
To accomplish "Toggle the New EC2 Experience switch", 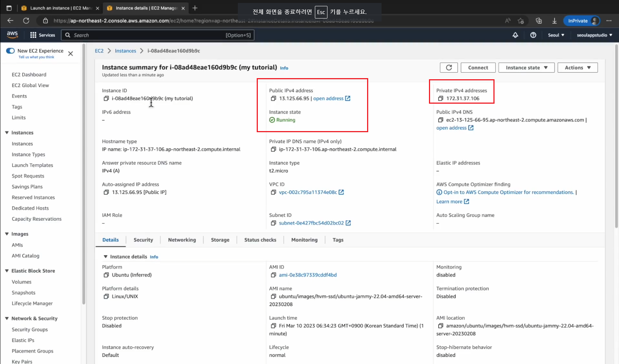I will click(10, 51).
